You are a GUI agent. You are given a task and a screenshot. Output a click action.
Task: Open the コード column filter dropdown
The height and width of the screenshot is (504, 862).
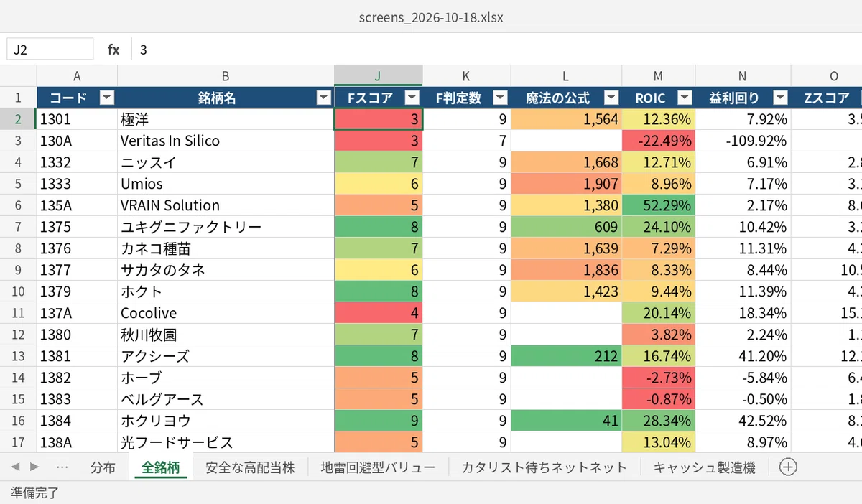(x=107, y=98)
